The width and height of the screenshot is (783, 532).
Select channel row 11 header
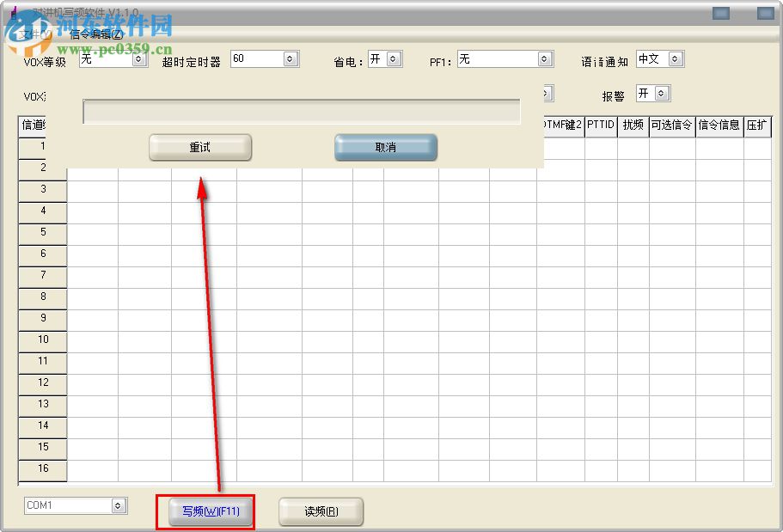pyautogui.click(x=43, y=363)
